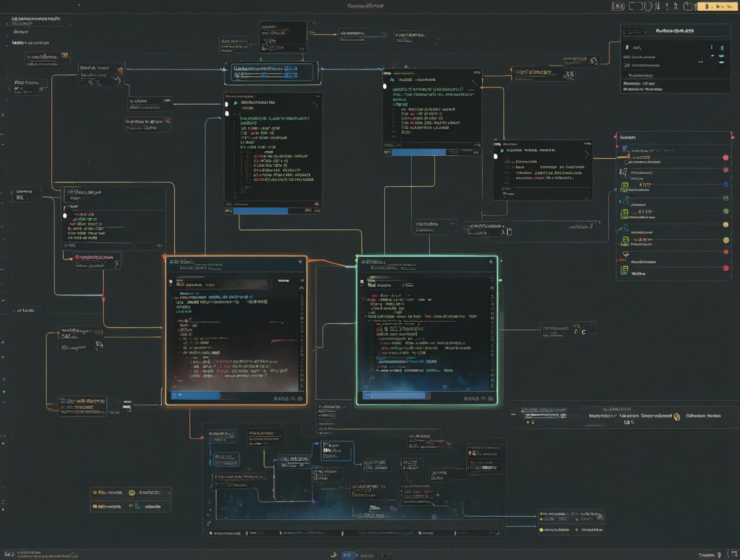The height and width of the screenshot is (560, 740).
Task: Open the topmost entry in the top-left list
Action: (x=36, y=19)
